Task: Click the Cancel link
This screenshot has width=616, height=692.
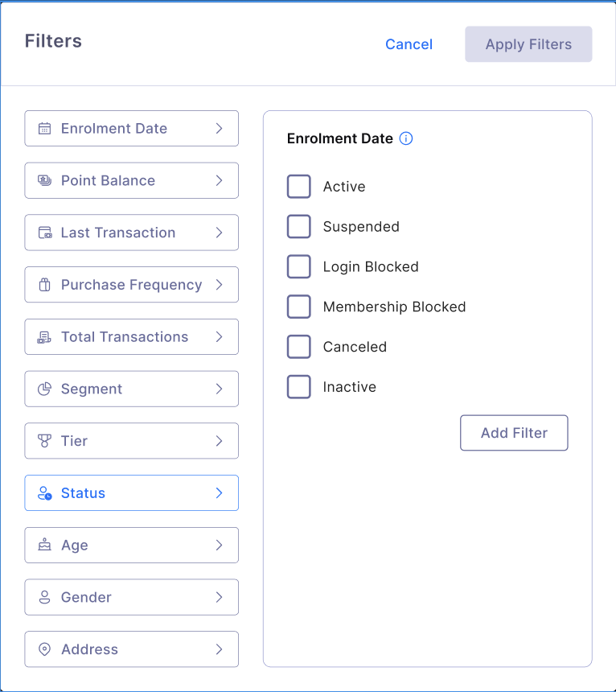Action: (x=409, y=45)
